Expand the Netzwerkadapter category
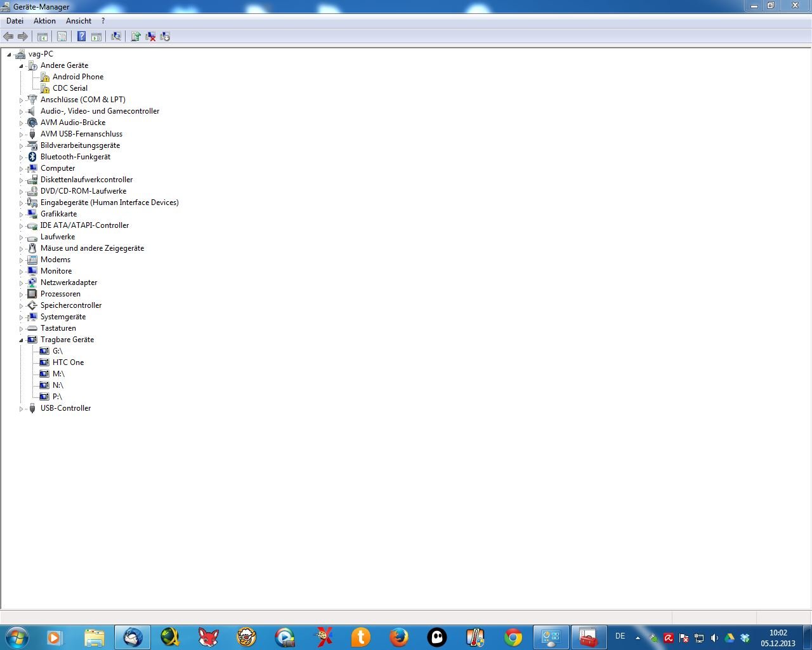The width and height of the screenshot is (812, 650). tap(21, 283)
